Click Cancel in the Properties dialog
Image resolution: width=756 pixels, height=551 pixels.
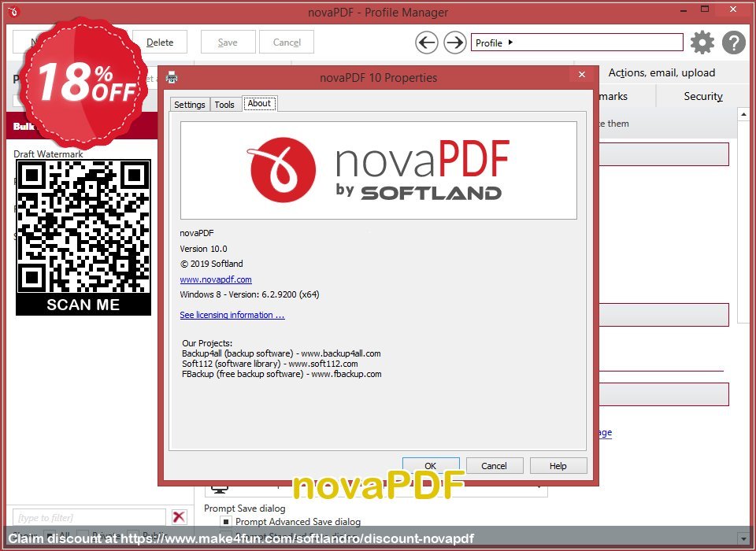[495, 466]
